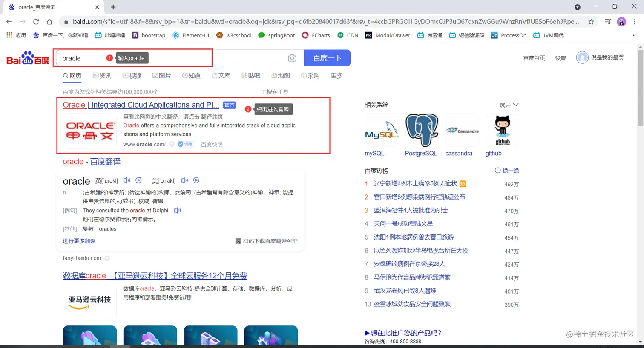The width and height of the screenshot is (644, 348).
Task: Open the ProcessOn bookmark
Action: pyautogui.click(x=509, y=35)
